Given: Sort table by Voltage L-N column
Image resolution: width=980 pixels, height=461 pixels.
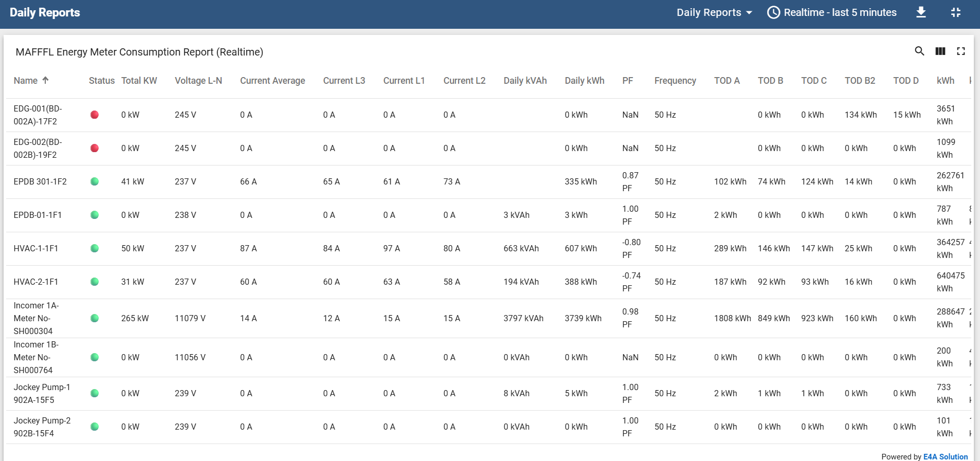Looking at the screenshot, I should [198, 81].
